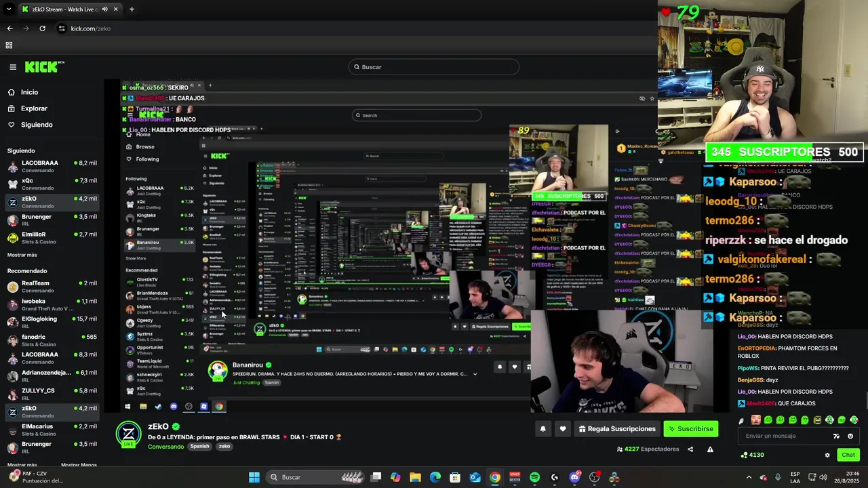
Task: Go back with browser back arrow
Action: click(9, 28)
